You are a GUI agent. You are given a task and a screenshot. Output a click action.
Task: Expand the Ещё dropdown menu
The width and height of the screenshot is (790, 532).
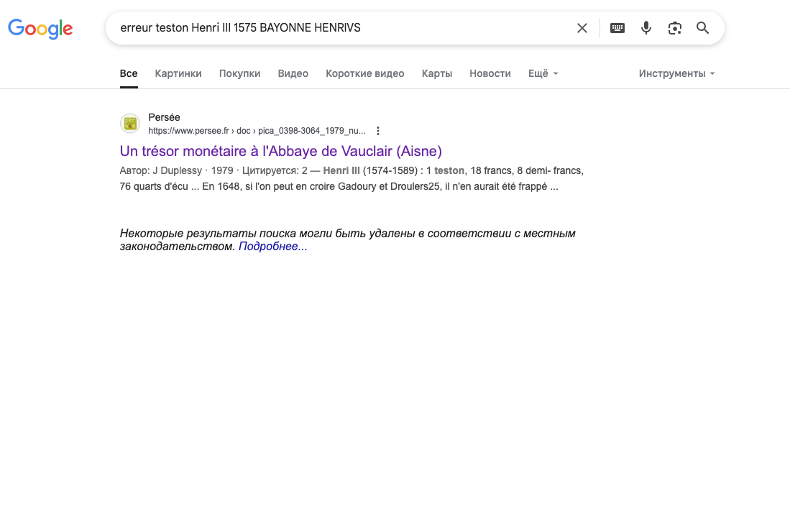coord(543,73)
